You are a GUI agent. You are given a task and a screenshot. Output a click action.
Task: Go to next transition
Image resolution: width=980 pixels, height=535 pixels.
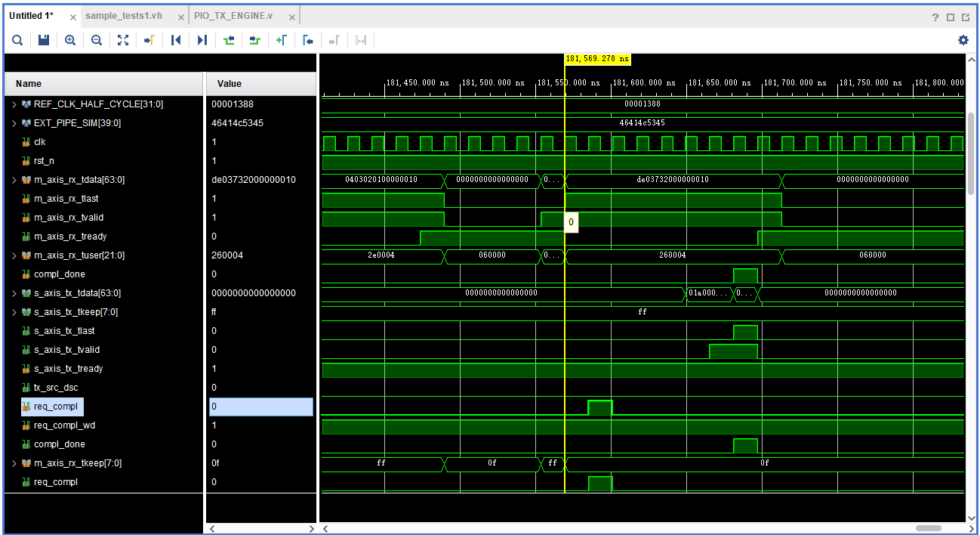pyautogui.click(x=255, y=40)
